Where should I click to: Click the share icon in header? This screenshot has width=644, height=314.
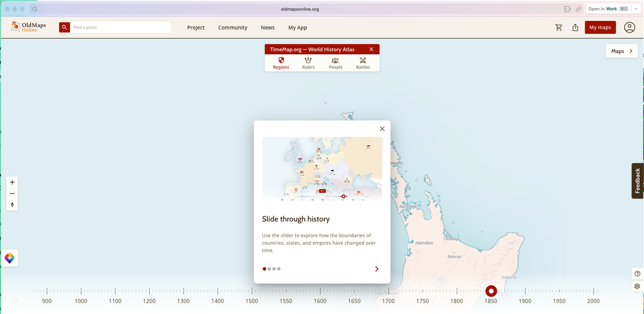click(575, 27)
